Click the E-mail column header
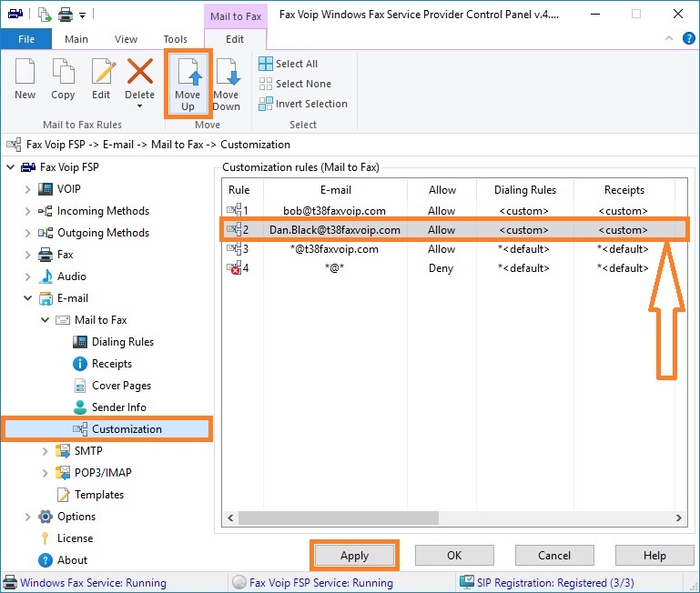This screenshot has width=700, height=593. point(336,190)
